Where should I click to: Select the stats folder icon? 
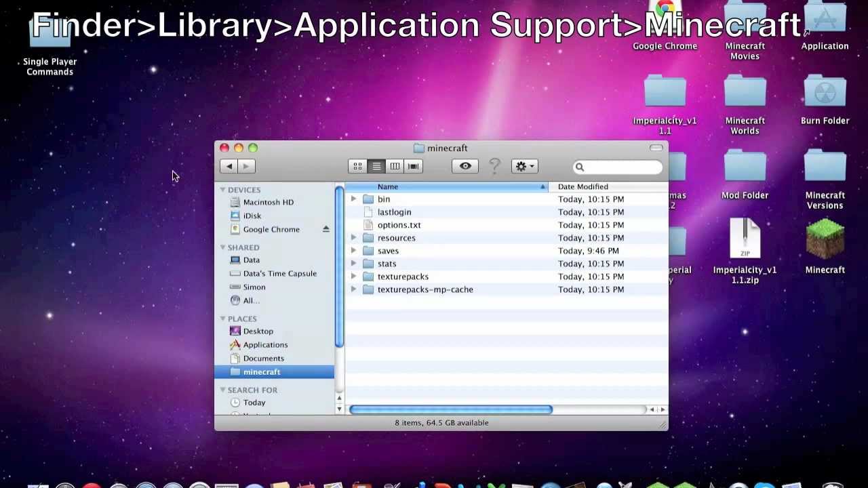(368, 264)
